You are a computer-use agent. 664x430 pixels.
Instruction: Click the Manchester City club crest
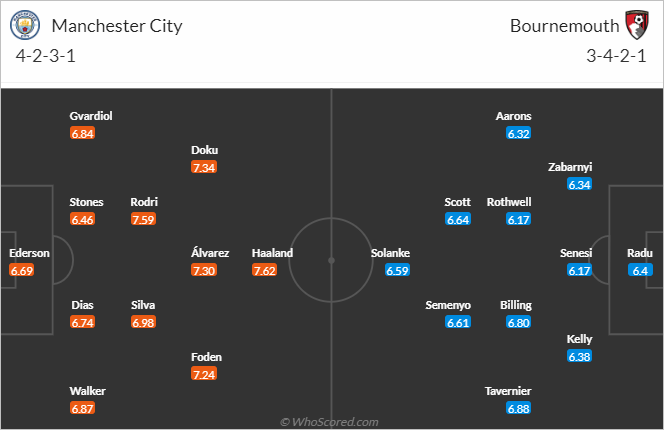(25, 25)
